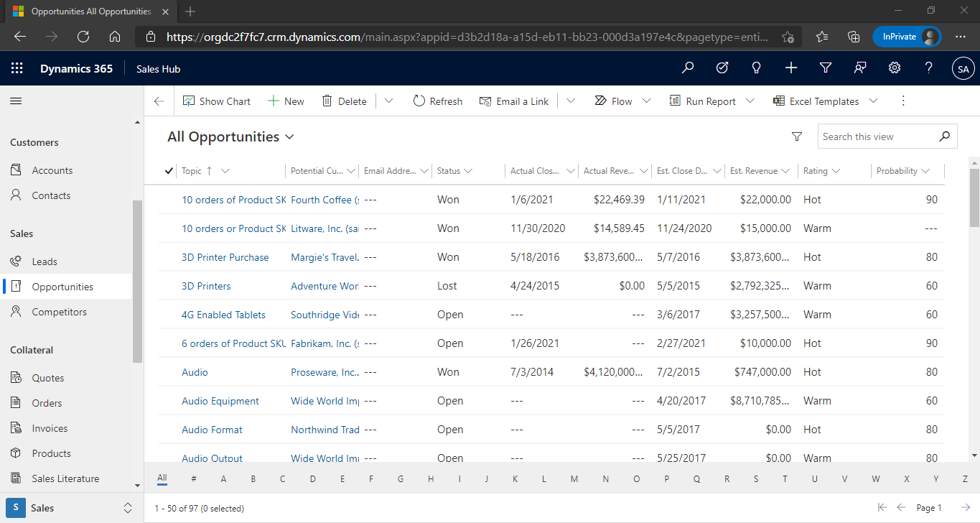Toggle the select all rows checkmark
The width and height of the screenshot is (980, 523).
pyautogui.click(x=169, y=171)
